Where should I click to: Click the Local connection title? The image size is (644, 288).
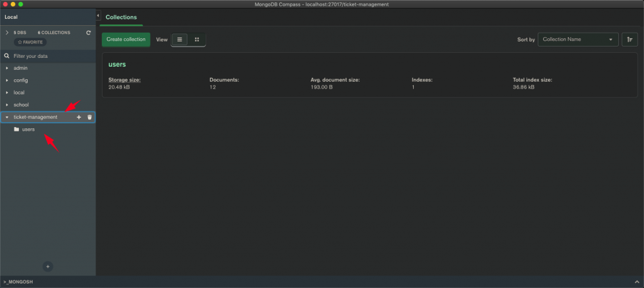(x=11, y=17)
